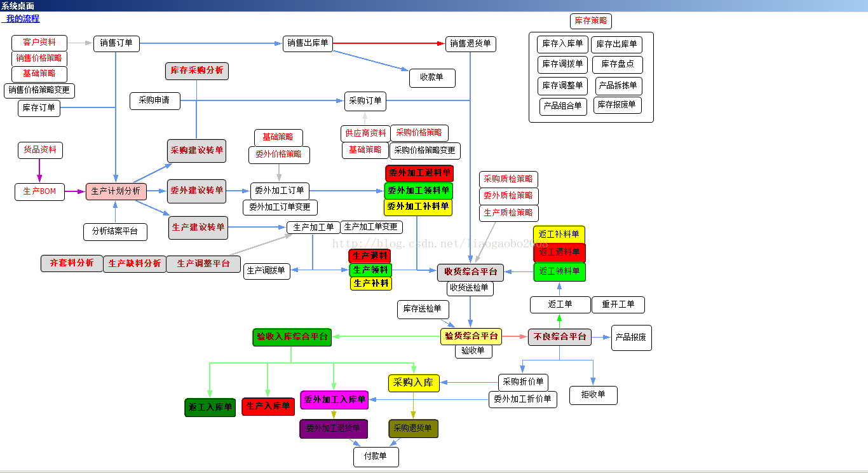Open the 库存采购分析 node
This screenshot has height=473, width=868.
click(197, 71)
